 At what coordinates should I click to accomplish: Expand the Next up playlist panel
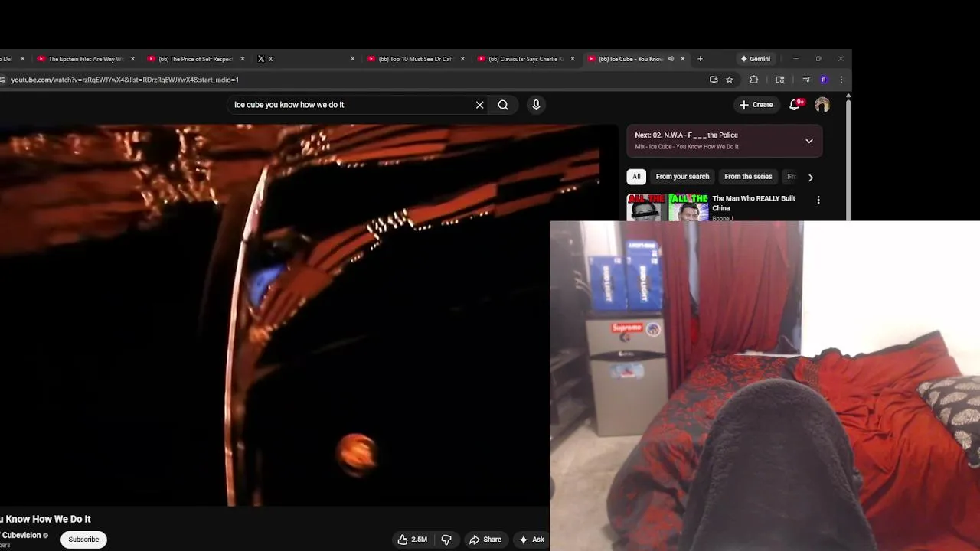(x=809, y=141)
